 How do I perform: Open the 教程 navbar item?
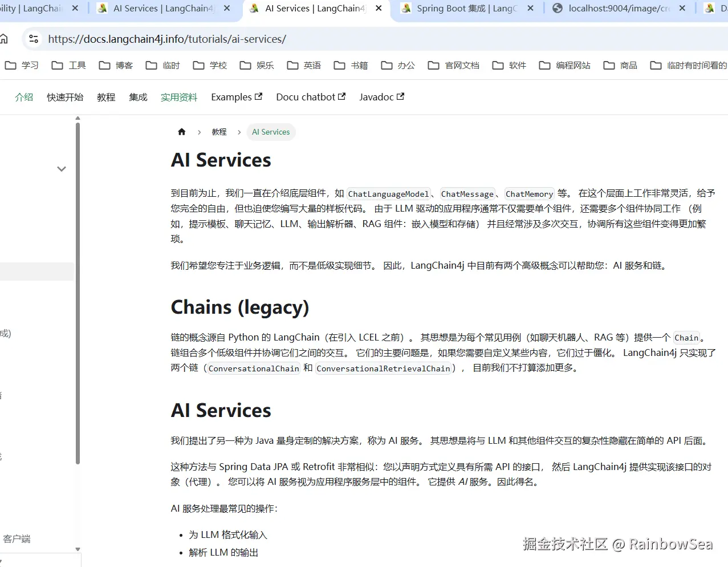(x=106, y=97)
